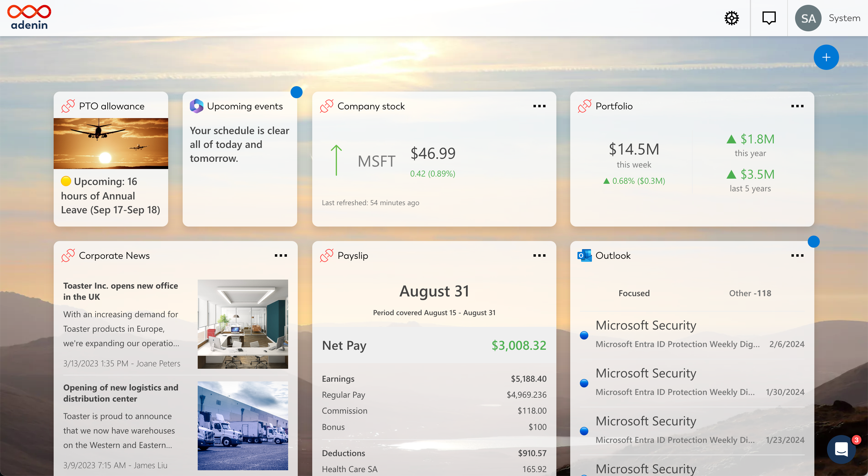Click the PTO allowance link icon
Viewport: 868px width, 476px height.
[x=68, y=106]
